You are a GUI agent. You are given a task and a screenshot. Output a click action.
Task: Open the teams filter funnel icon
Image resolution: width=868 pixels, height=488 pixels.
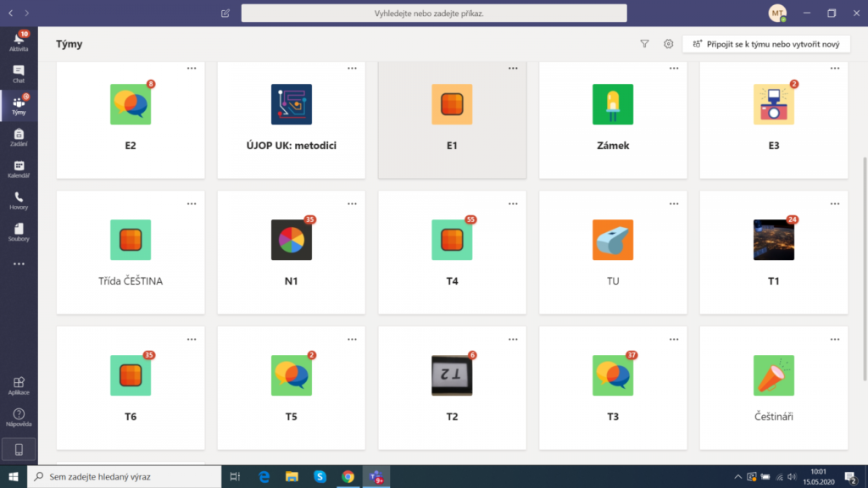click(644, 44)
